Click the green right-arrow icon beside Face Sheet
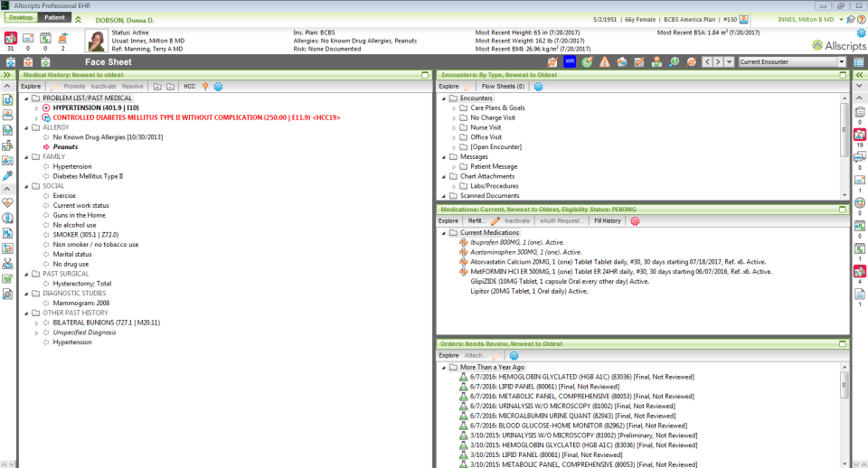Viewport: 868px width, 468px height. click(45, 62)
